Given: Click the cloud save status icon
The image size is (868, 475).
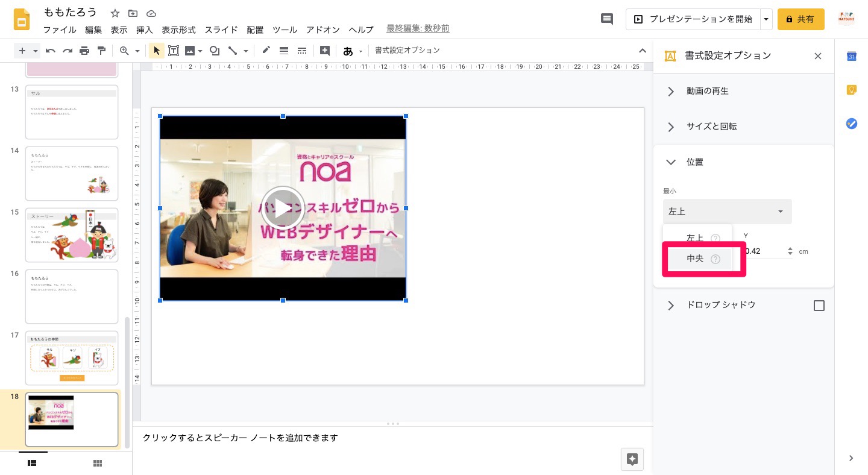Looking at the screenshot, I should pyautogui.click(x=151, y=13).
